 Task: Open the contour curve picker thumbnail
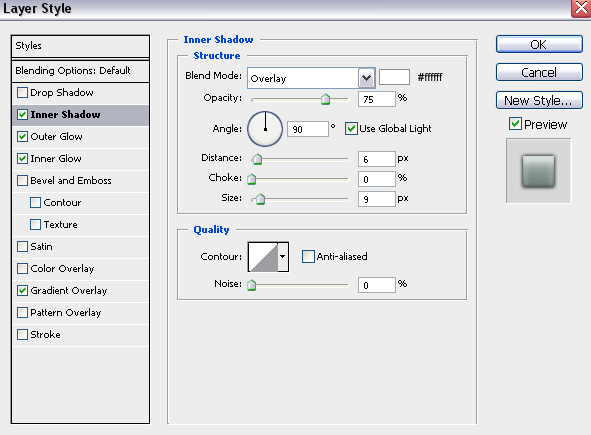coord(263,257)
